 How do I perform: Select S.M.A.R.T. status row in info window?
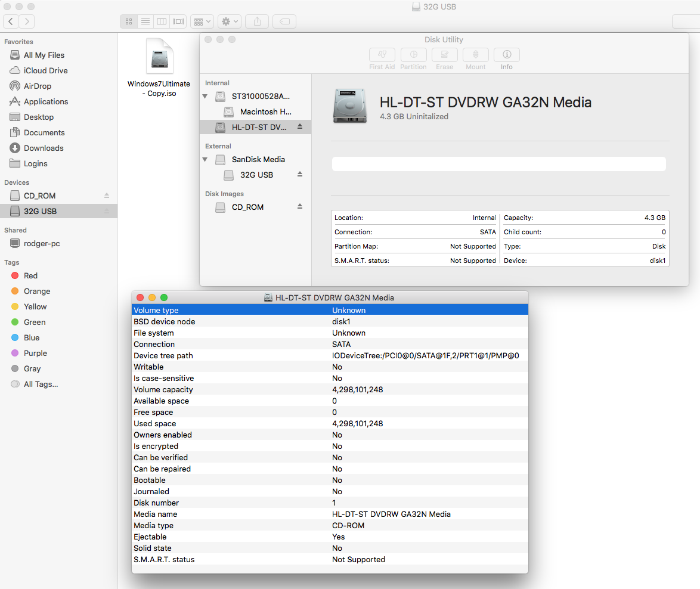coord(330,560)
